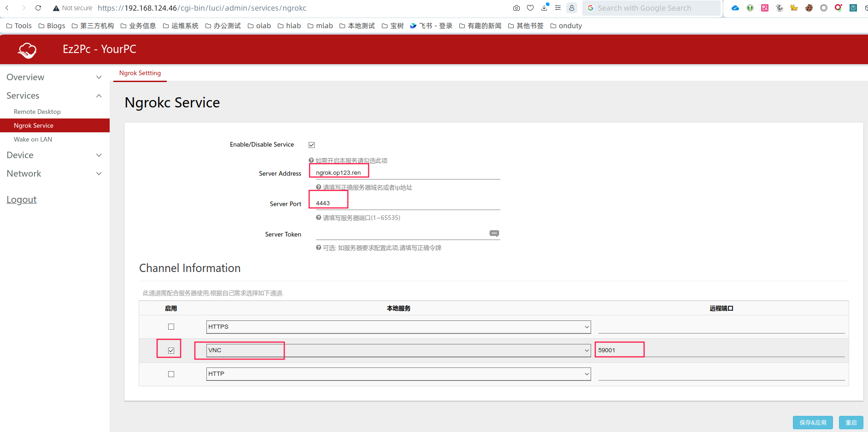Click the Ez2Pc cloud logo in header
Image resolution: width=868 pixels, height=432 pixels.
(27, 50)
